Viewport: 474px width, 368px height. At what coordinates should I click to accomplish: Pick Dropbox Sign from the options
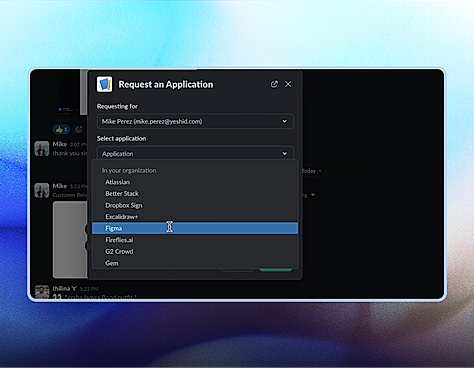click(x=195, y=205)
